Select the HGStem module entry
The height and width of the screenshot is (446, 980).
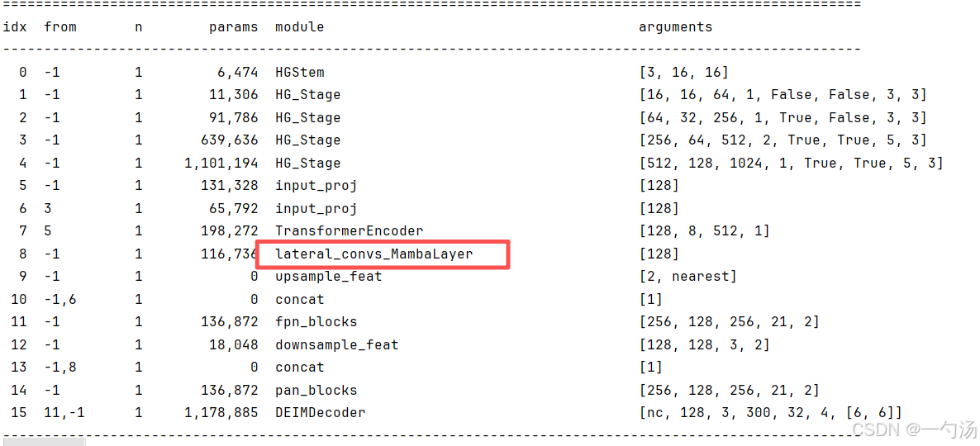pos(300,72)
